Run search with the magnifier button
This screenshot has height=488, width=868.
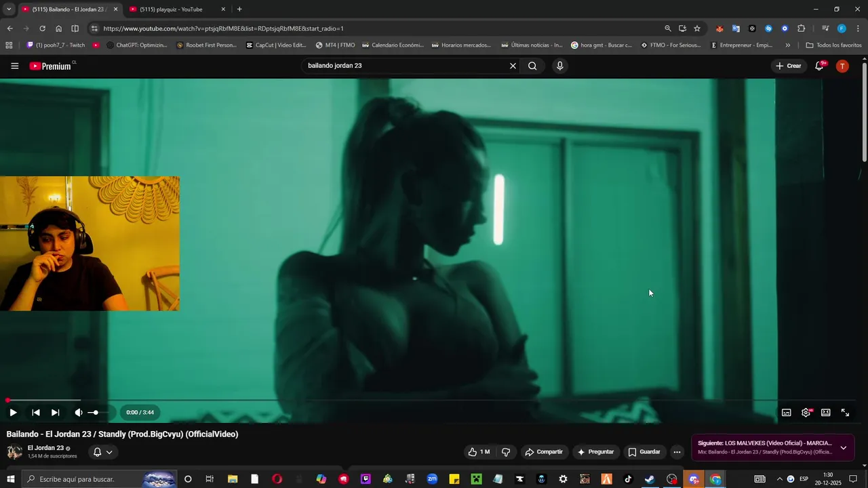[x=532, y=66]
